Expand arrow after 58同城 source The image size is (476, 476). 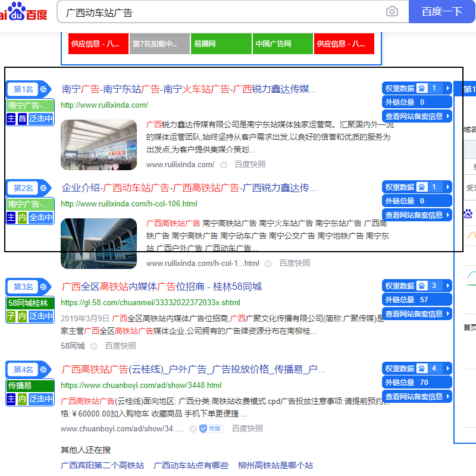[94, 346]
